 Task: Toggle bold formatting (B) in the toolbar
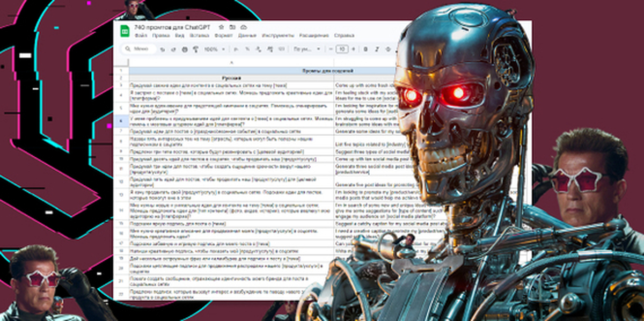click(365, 49)
